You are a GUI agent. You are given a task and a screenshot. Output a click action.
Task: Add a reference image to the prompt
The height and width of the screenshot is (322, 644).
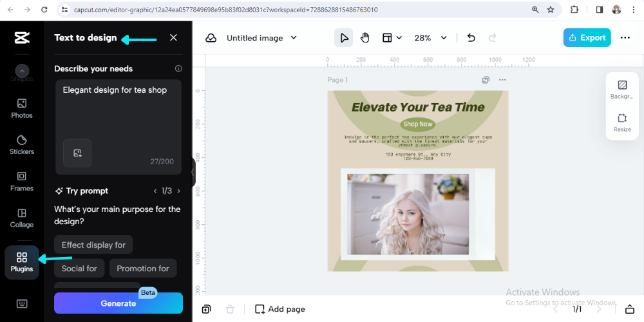tap(77, 153)
